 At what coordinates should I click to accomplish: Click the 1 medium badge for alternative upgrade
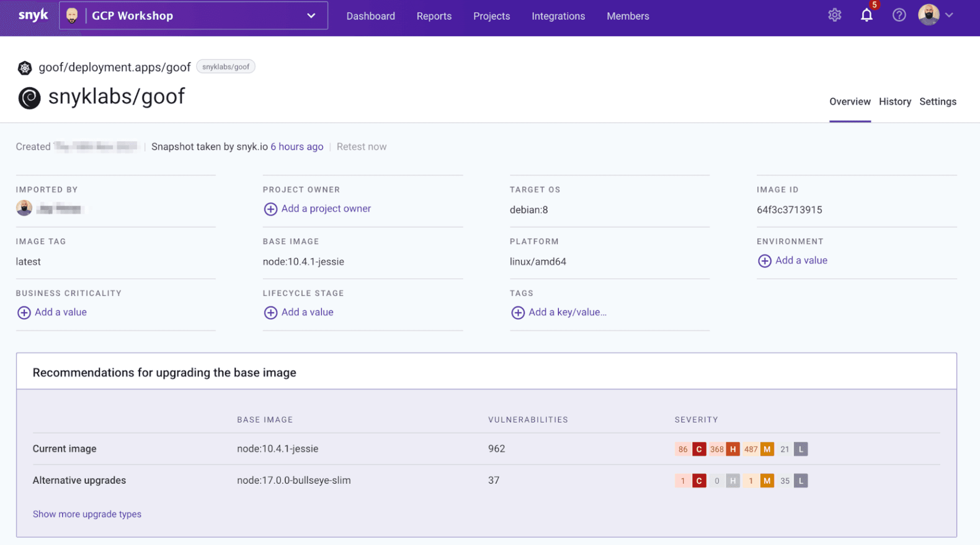758,481
